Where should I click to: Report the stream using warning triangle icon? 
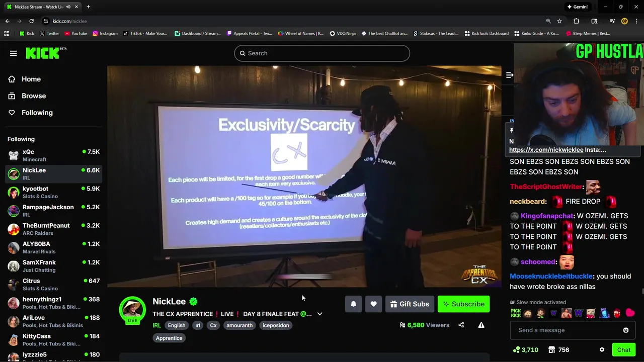point(481,325)
